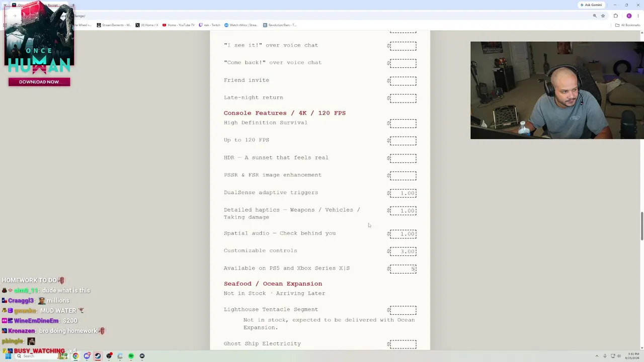The image size is (644, 362).
Task: Click the page's vertical scrollbar thumb
Action: click(x=641, y=226)
